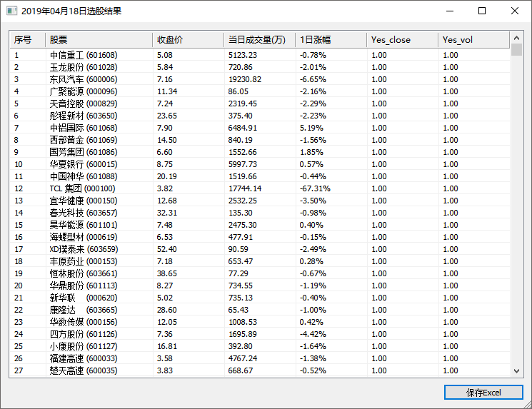Screen dimensions: 532x409
Task: Sort by the 股票 column header
Action: (x=99, y=40)
